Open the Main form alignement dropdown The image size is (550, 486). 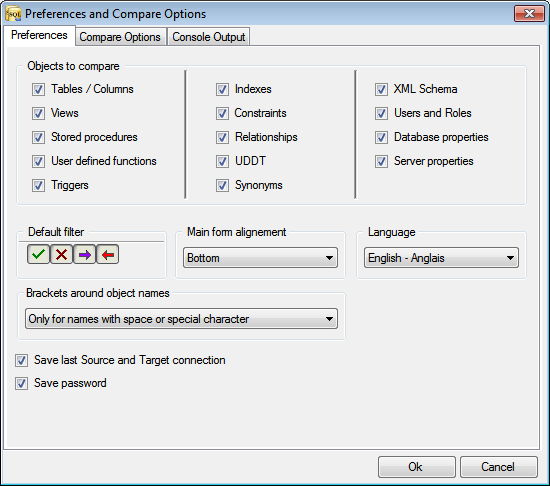(x=260, y=258)
